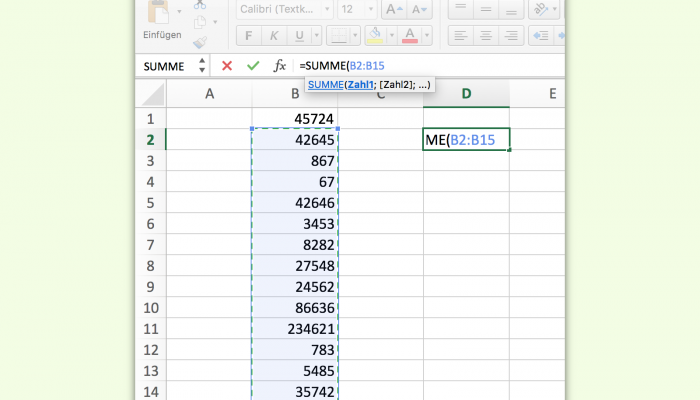Screen dimensions: 700x400
Task: Click cell containing 234621
Action: pyautogui.click(x=295, y=329)
